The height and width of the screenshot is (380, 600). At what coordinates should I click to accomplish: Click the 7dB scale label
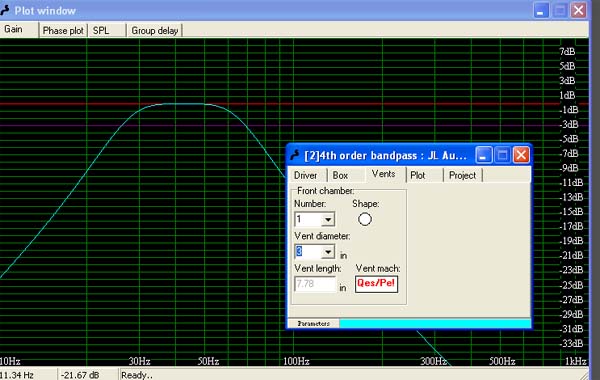pyautogui.click(x=567, y=51)
